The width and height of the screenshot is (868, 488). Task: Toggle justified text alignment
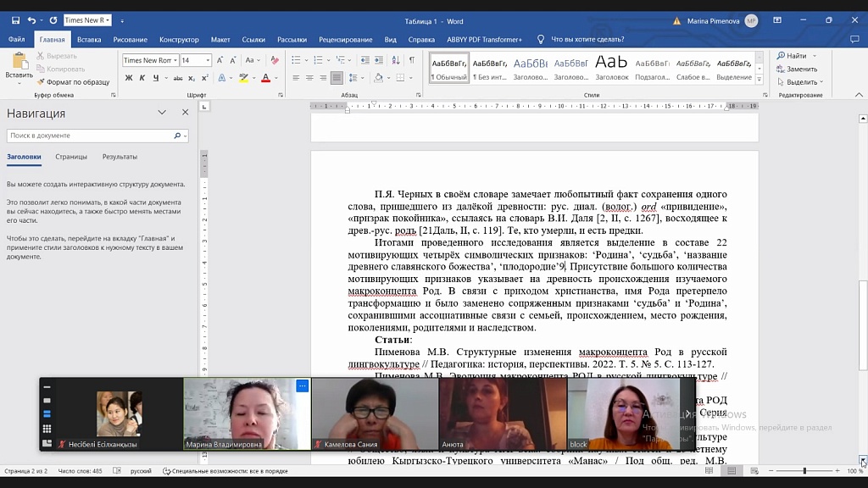(337, 78)
